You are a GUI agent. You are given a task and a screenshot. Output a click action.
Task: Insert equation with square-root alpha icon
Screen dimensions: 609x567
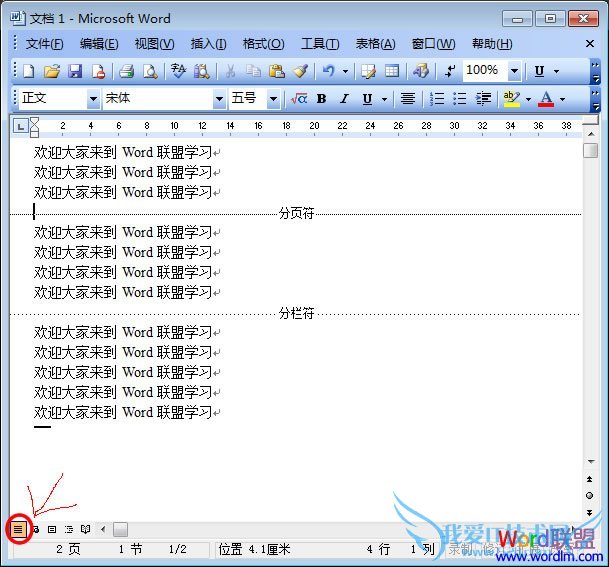pyautogui.click(x=299, y=99)
